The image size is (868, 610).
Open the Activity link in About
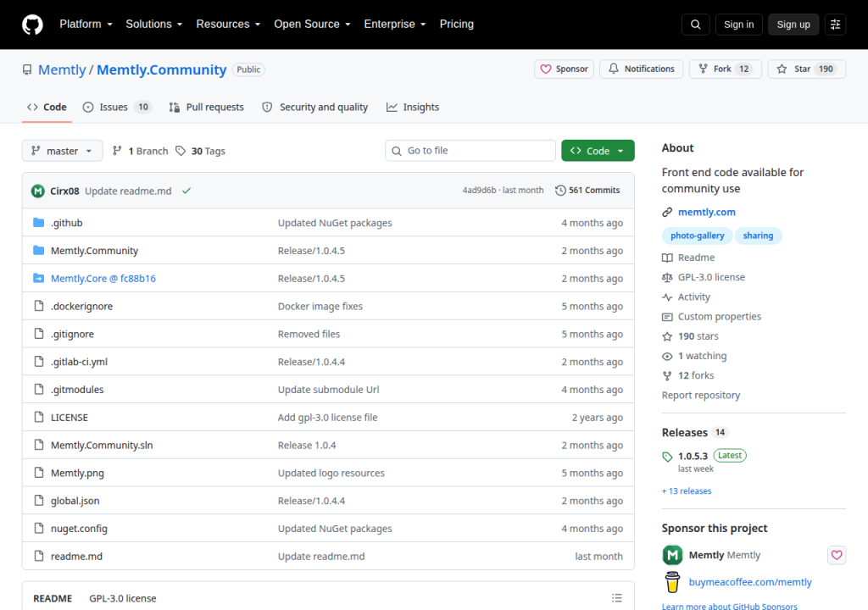(693, 297)
